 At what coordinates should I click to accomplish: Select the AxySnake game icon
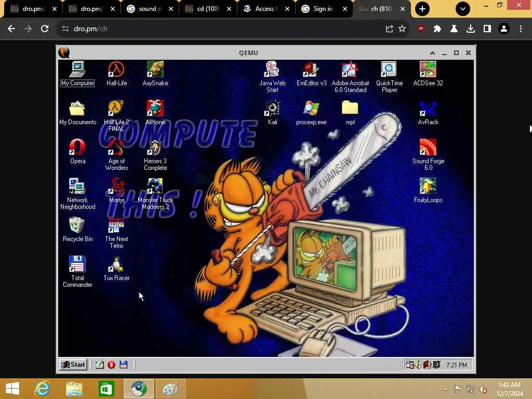(155, 74)
